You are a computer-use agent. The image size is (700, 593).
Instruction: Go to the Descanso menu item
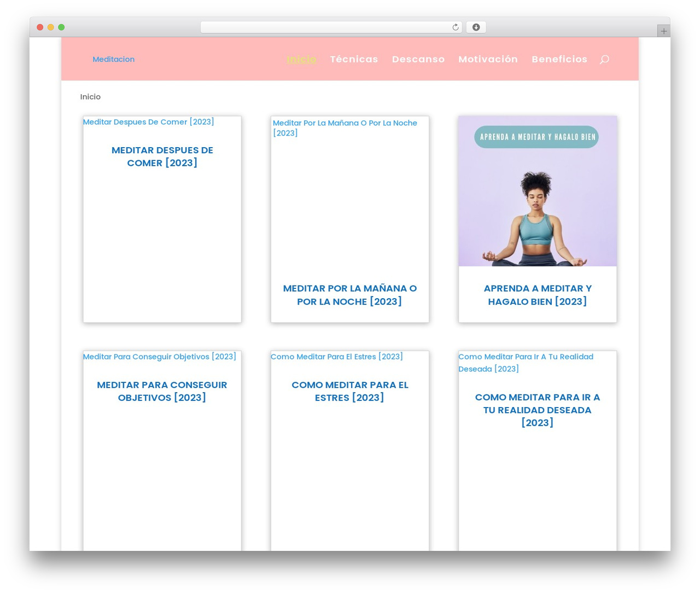418,59
